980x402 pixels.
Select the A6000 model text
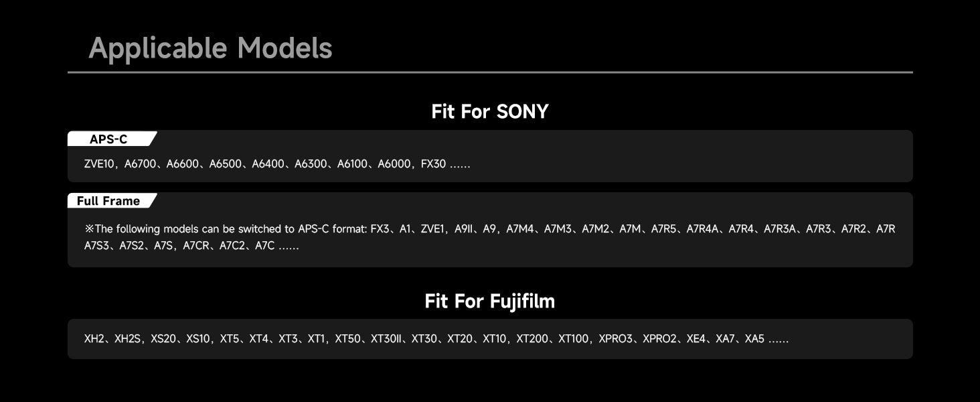[394, 163]
